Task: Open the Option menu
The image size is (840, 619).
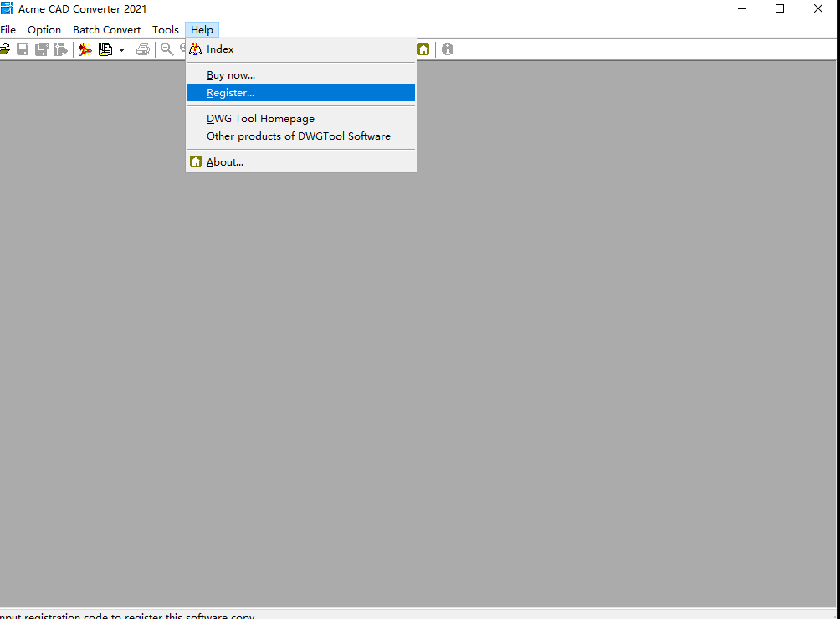Action: [x=44, y=30]
